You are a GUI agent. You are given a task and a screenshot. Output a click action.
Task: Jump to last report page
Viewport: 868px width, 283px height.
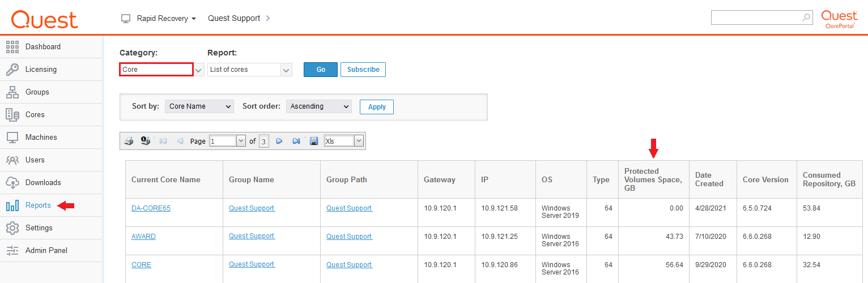click(296, 141)
